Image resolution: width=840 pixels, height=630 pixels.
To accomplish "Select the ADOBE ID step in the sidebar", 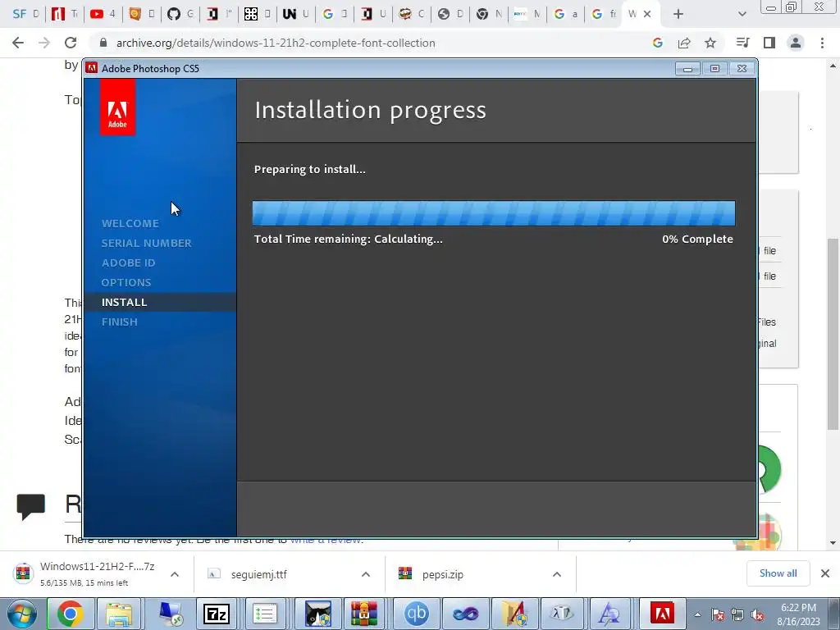I will point(128,263).
